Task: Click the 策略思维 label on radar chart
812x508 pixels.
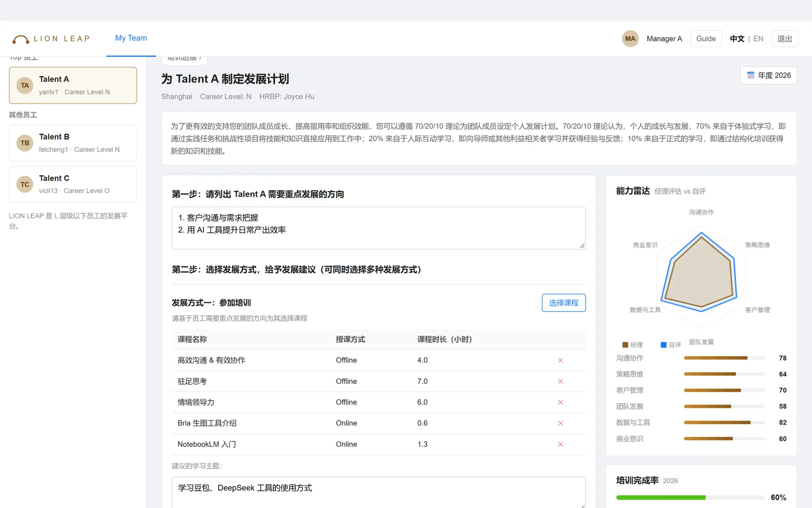Action: [757, 245]
